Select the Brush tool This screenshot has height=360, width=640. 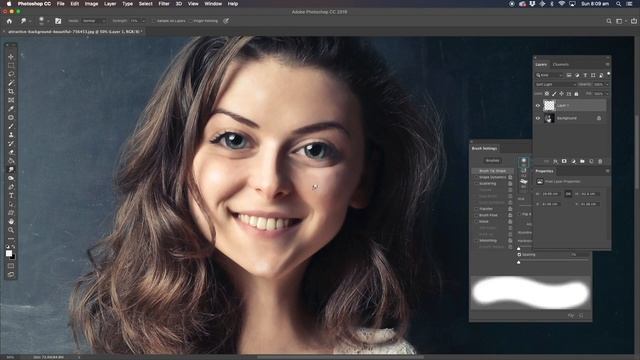pos(11,126)
